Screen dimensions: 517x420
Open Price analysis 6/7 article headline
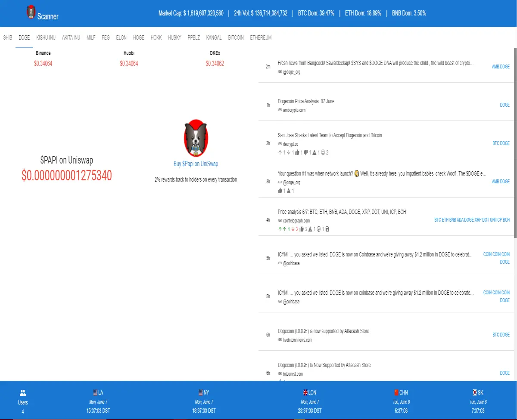pyautogui.click(x=342, y=212)
